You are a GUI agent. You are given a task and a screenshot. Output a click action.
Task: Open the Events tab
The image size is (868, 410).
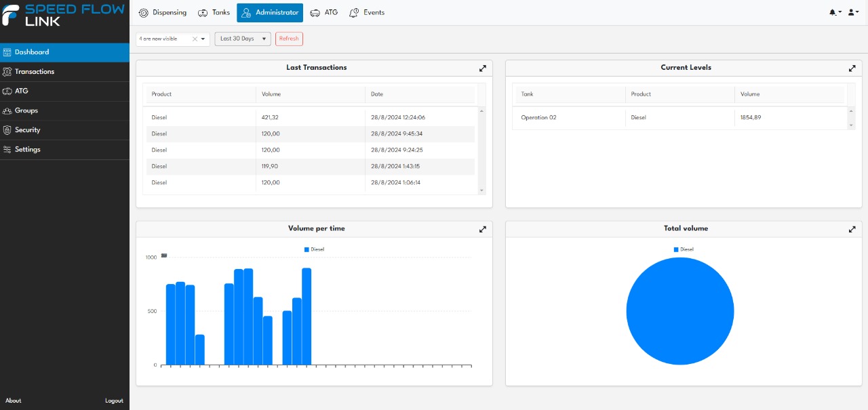click(x=367, y=13)
